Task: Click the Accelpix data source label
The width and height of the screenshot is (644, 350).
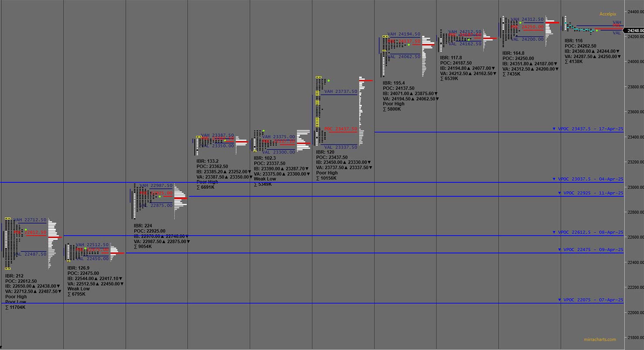Action: (x=607, y=14)
